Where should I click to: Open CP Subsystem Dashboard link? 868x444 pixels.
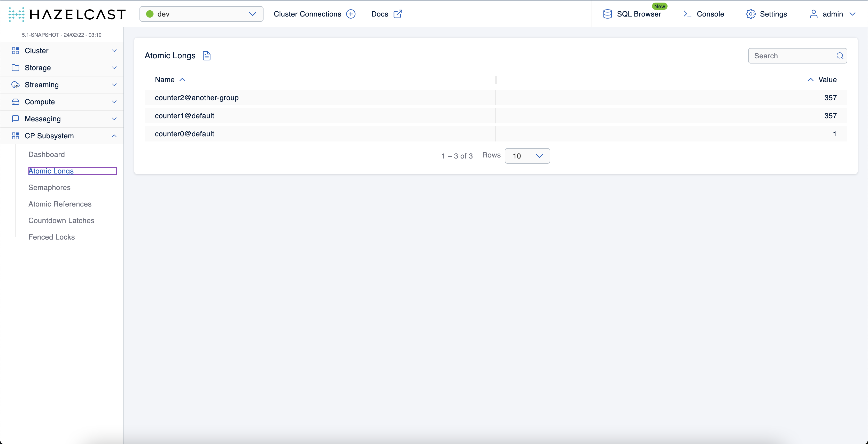coord(47,155)
